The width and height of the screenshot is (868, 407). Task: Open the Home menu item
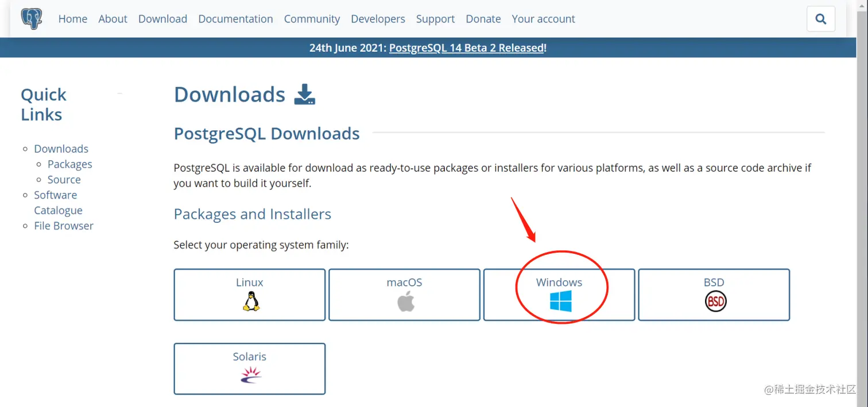coord(73,19)
